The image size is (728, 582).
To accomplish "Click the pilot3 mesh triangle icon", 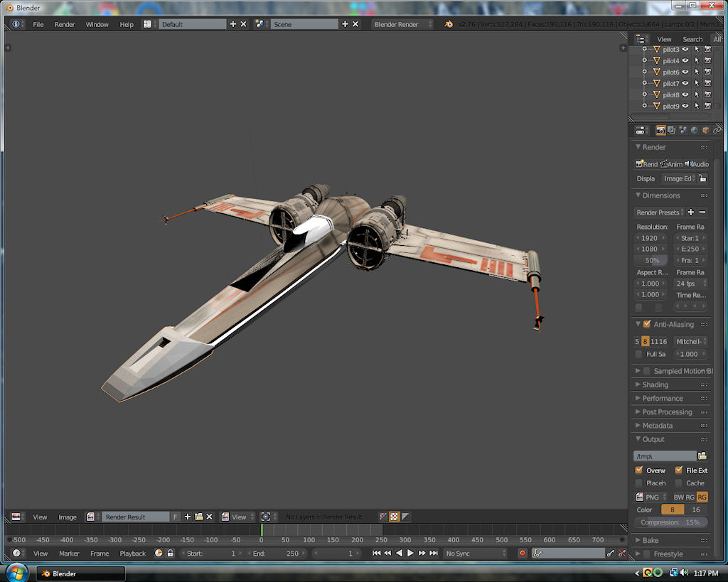I will tap(656, 49).
